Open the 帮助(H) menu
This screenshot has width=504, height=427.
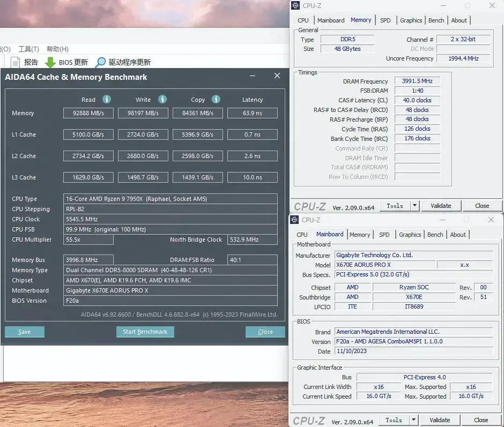coord(57,49)
